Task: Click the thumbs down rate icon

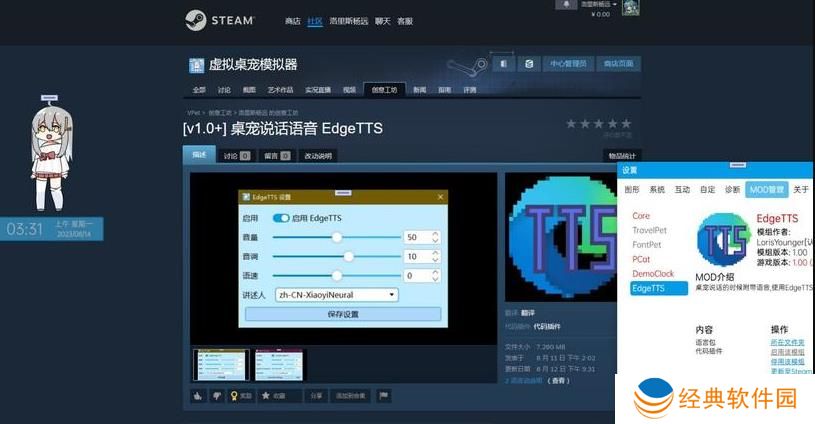Action: click(216, 396)
